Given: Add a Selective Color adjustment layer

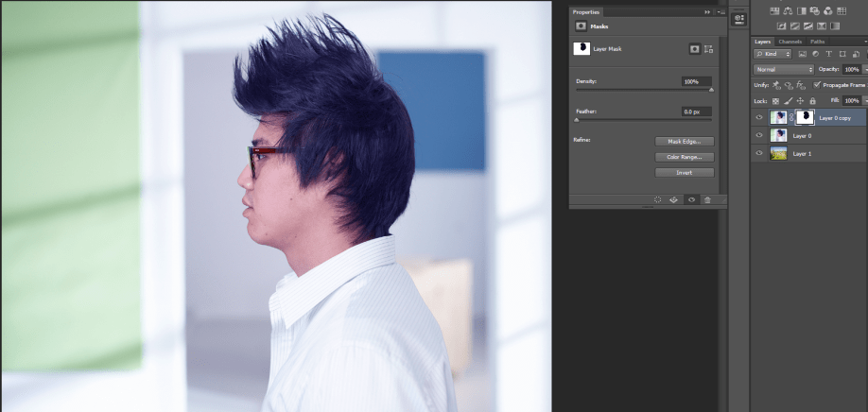Looking at the screenshot, I should (822, 26).
